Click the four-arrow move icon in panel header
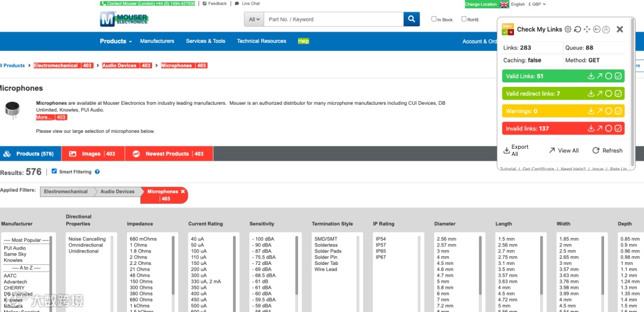The width and height of the screenshot is (644, 312). (x=587, y=29)
